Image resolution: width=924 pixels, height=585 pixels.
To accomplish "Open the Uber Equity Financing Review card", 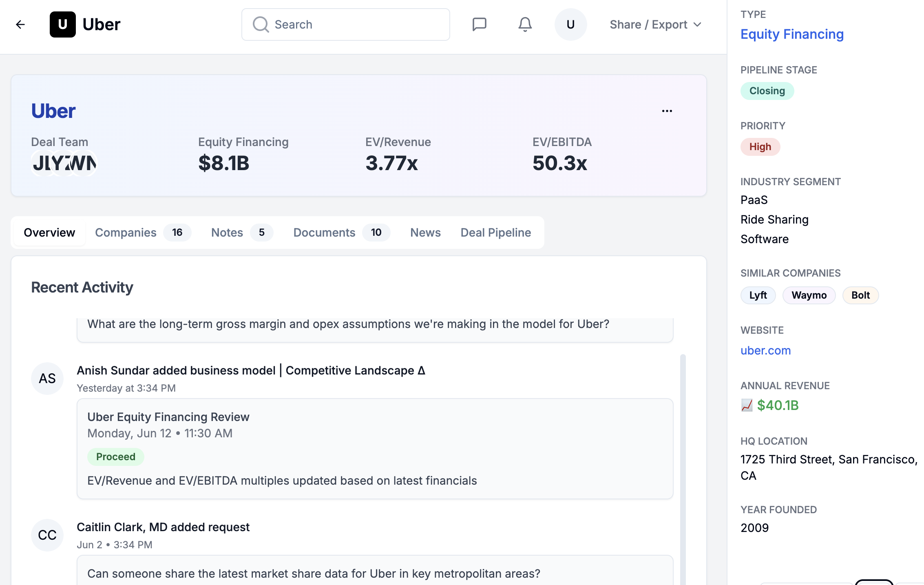I will [x=375, y=449].
